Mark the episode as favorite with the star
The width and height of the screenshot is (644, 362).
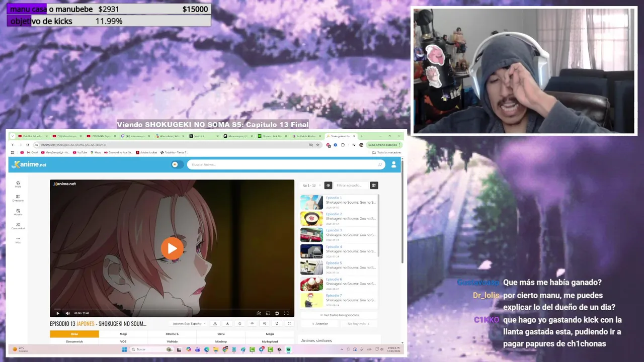pyautogui.click(x=240, y=324)
